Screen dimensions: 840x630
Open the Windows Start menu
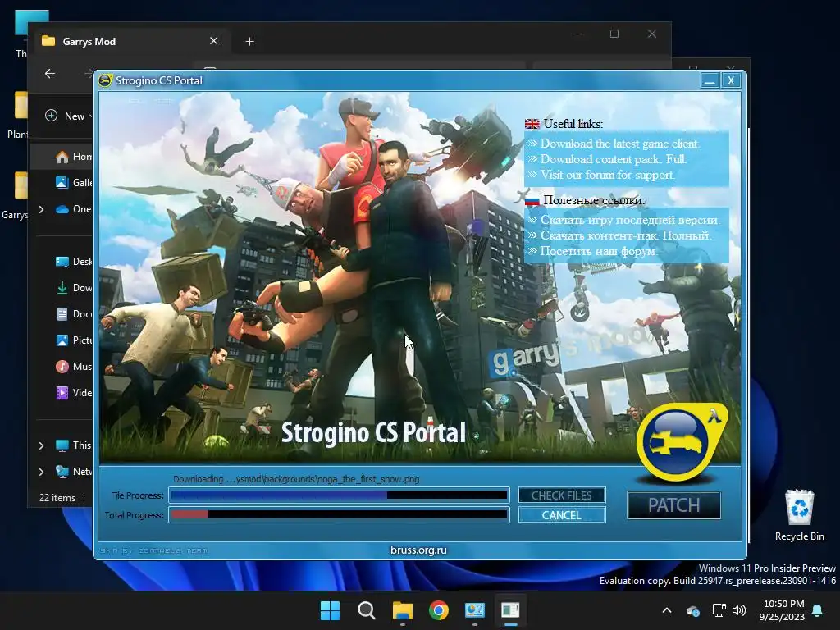click(330, 610)
